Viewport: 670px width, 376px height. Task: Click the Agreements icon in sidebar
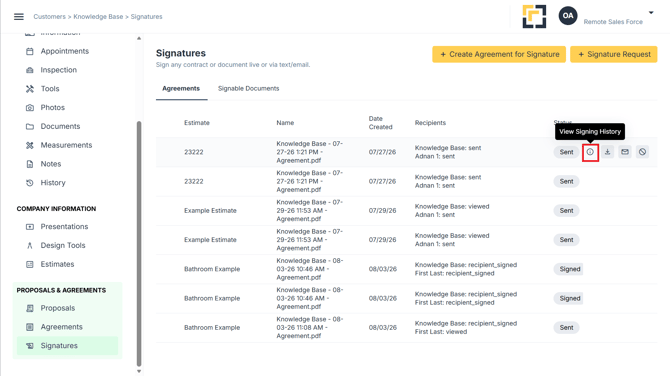click(29, 327)
